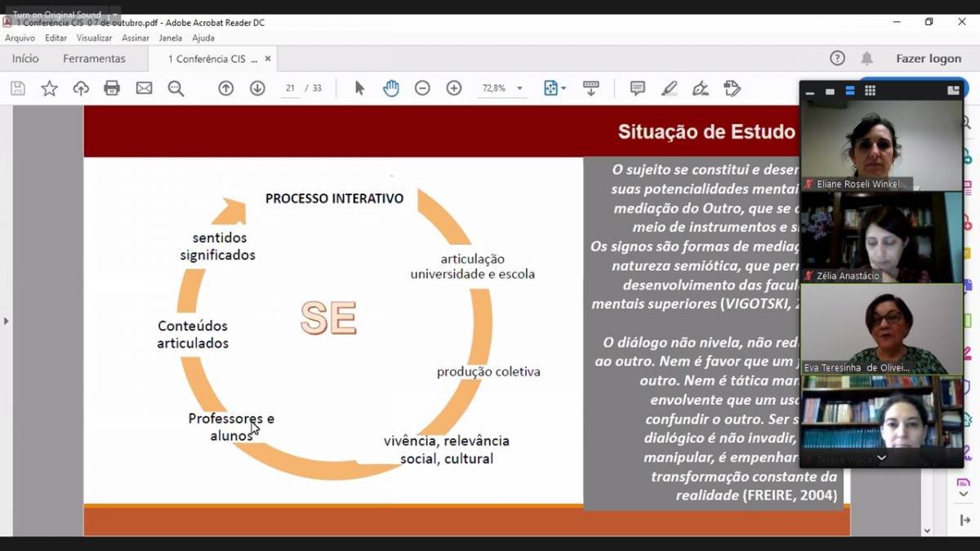Expand the fit page options dropdown

pyautogui.click(x=563, y=88)
